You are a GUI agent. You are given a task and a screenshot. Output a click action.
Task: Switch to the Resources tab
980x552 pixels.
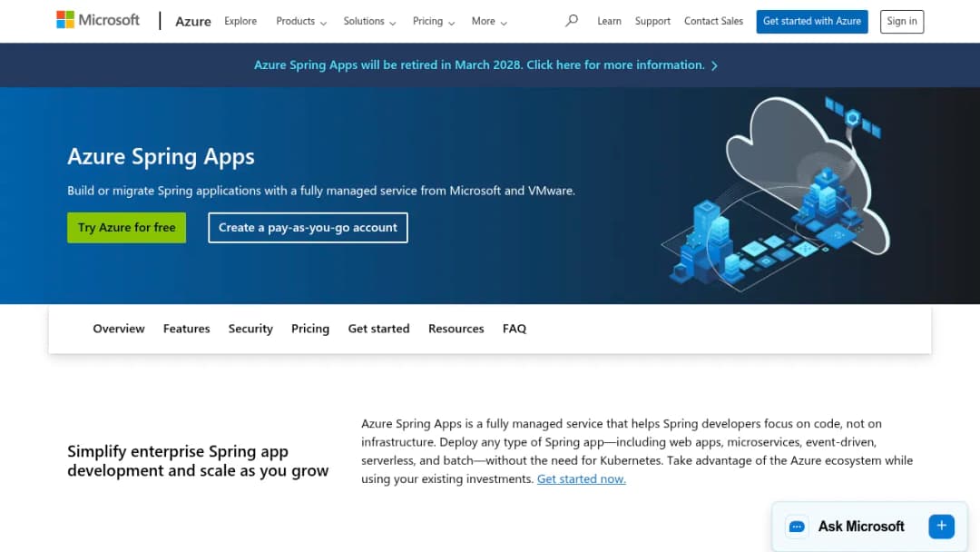point(456,329)
